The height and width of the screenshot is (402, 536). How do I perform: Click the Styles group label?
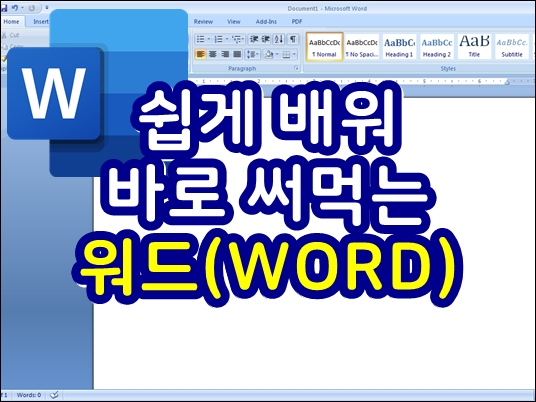click(x=448, y=69)
